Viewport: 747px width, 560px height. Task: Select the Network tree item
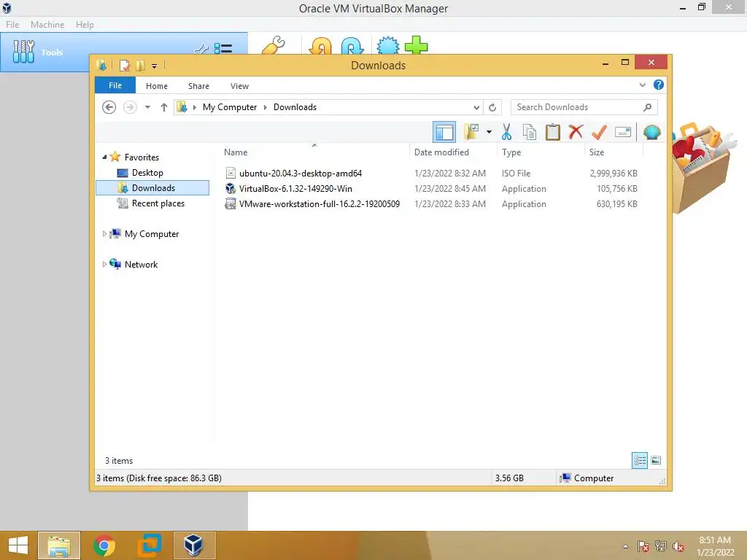(x=141, y=264)
